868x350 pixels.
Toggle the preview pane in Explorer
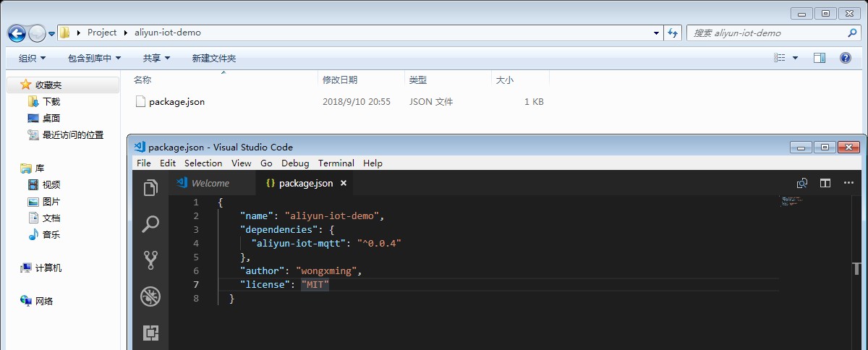[820, 58]
